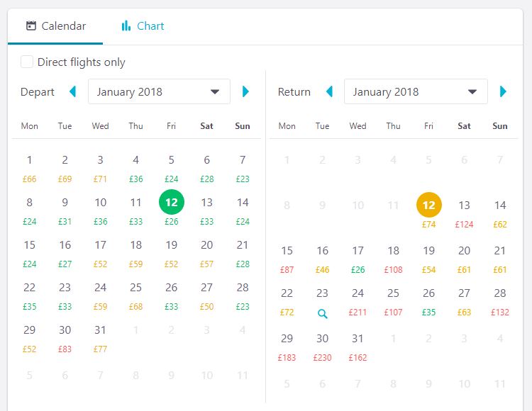Pick return date 30 priced £230
532x411 pixels.
coord(323,345)
